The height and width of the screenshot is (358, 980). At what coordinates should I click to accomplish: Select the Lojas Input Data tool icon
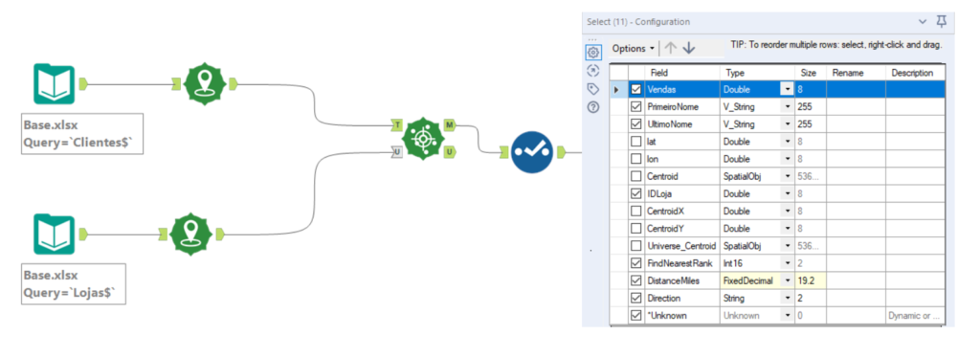pyautogui.click(x=54, y=235)
